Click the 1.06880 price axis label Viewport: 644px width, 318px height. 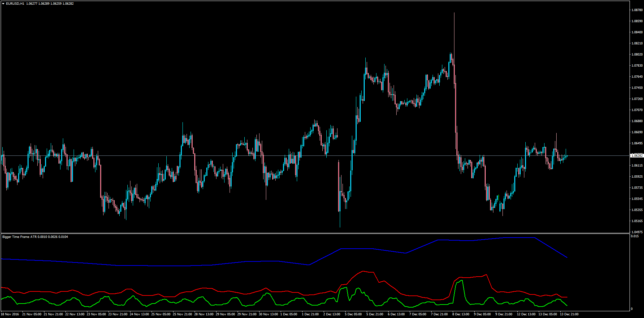(x=637, y=121)
